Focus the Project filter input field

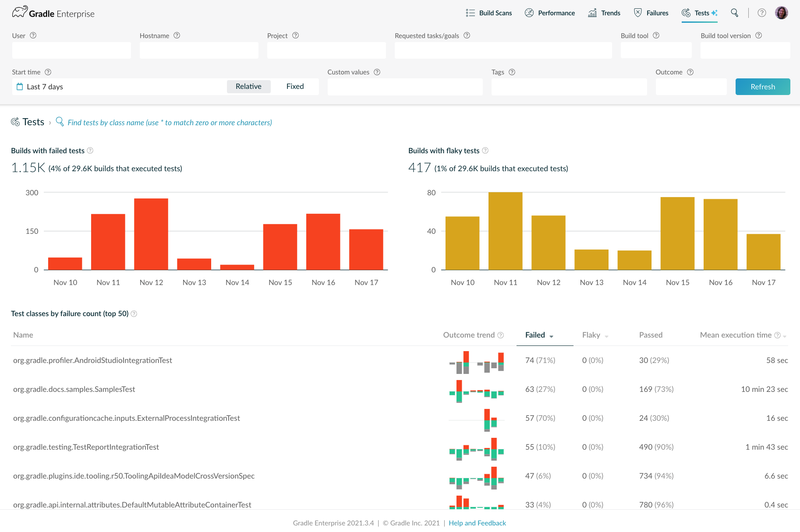[x=326, y=50]
